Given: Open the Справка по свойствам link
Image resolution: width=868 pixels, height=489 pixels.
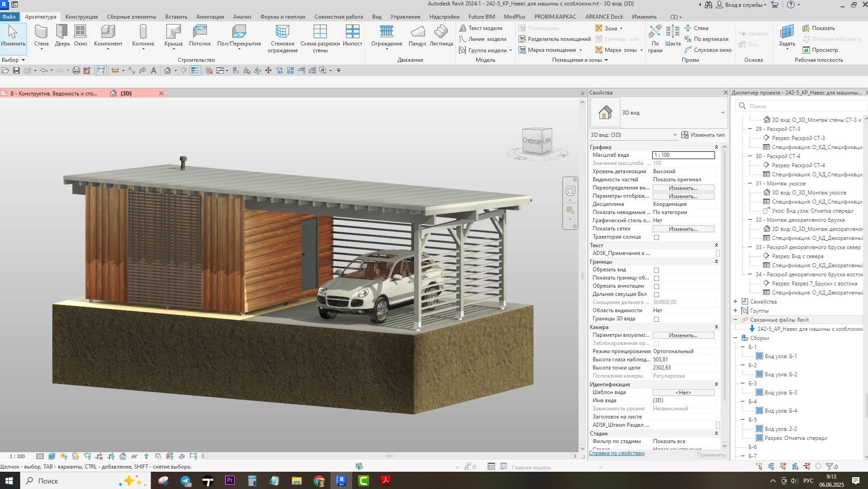Looking at the screenshot, I should 617,453.
